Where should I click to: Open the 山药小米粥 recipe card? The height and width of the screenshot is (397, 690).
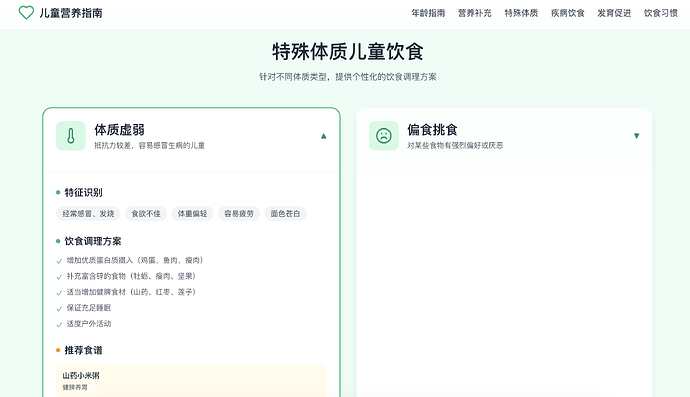click(191, 380)
